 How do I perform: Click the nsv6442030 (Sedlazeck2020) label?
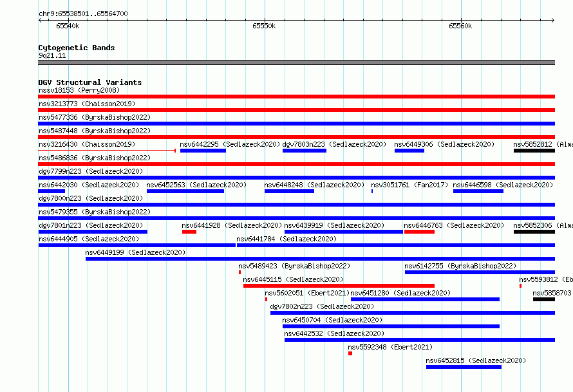89,185
